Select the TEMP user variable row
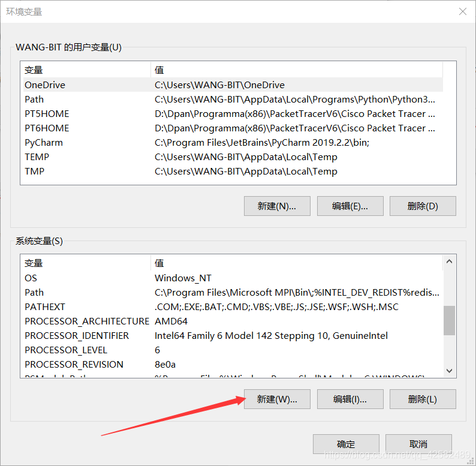The image size is (476, 466). (233, 157)
